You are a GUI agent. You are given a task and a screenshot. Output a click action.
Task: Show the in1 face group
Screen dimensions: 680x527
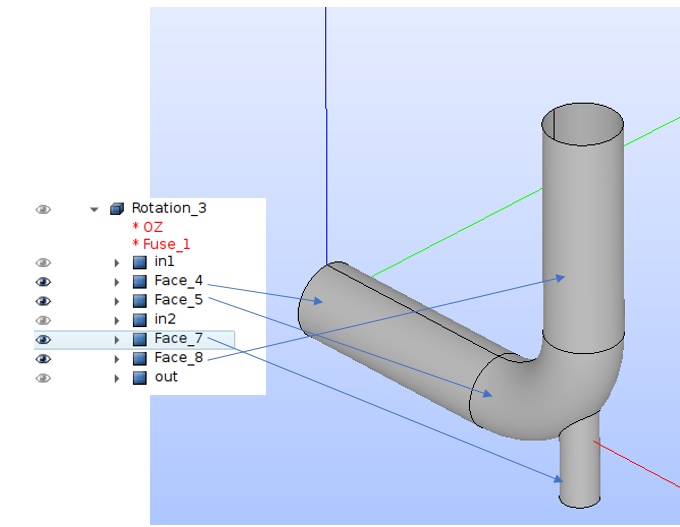(43, 263)
